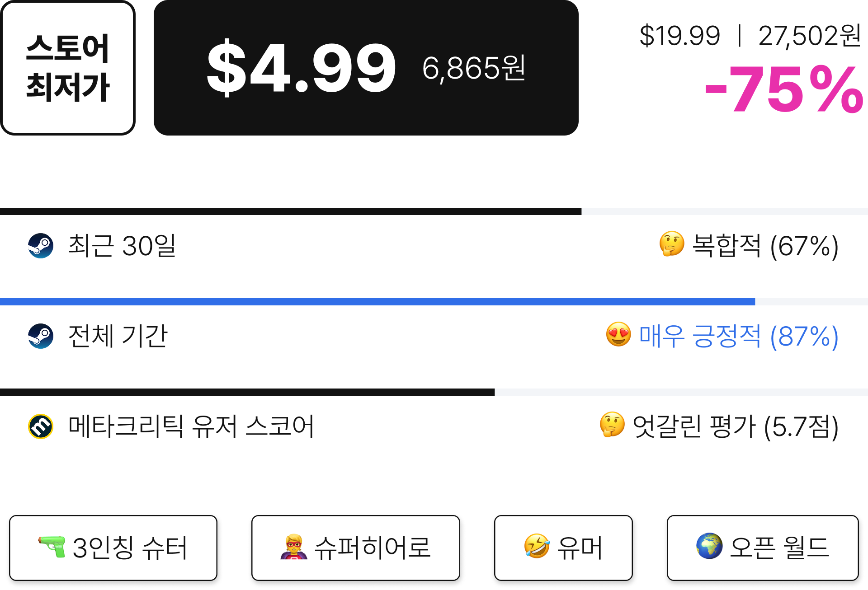Click the Metacritic logo icon
Screen dimensions: 868x590
[41, 426]
